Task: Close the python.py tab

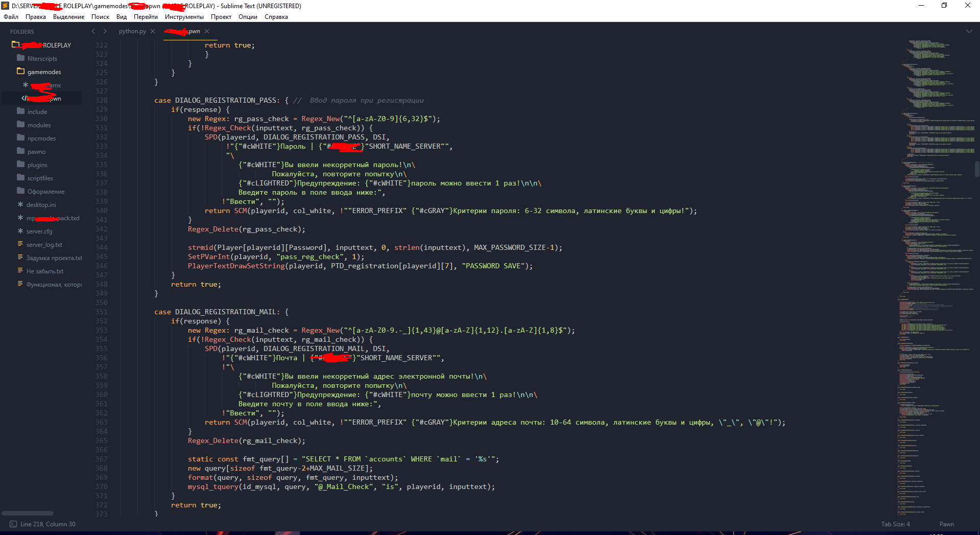Action: tap(153, 31)
